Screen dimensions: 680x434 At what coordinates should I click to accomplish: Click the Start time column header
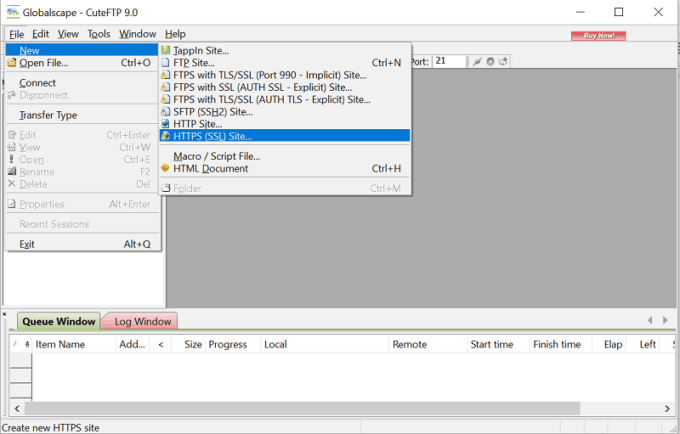[x=498, y=344]
